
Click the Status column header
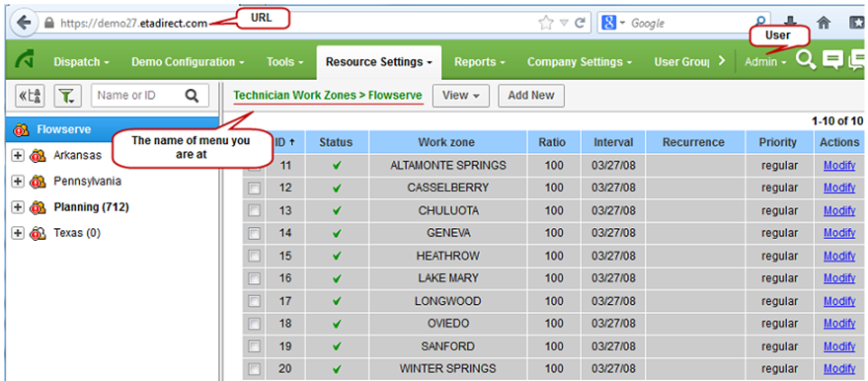[x=336, y=142]
